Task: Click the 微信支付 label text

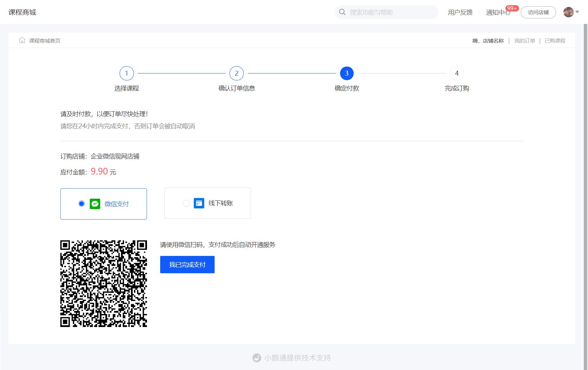Action: 116,204
